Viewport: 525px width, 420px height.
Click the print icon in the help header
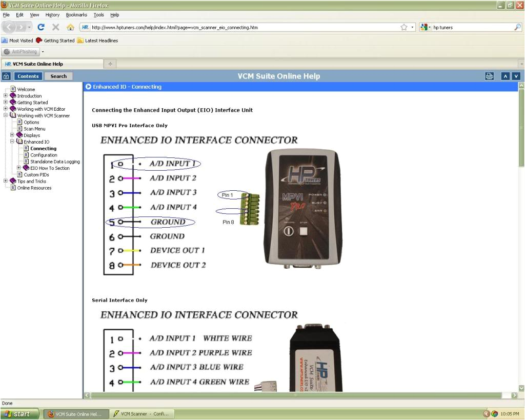point(489,75)
